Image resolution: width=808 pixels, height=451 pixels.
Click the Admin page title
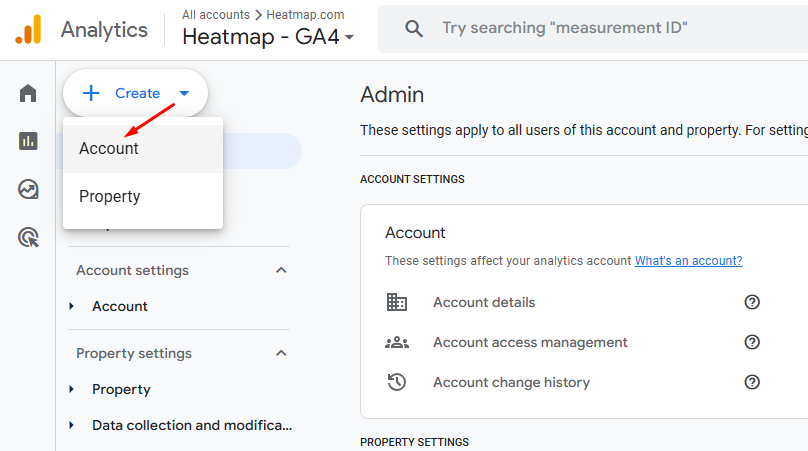click(392, 95)
